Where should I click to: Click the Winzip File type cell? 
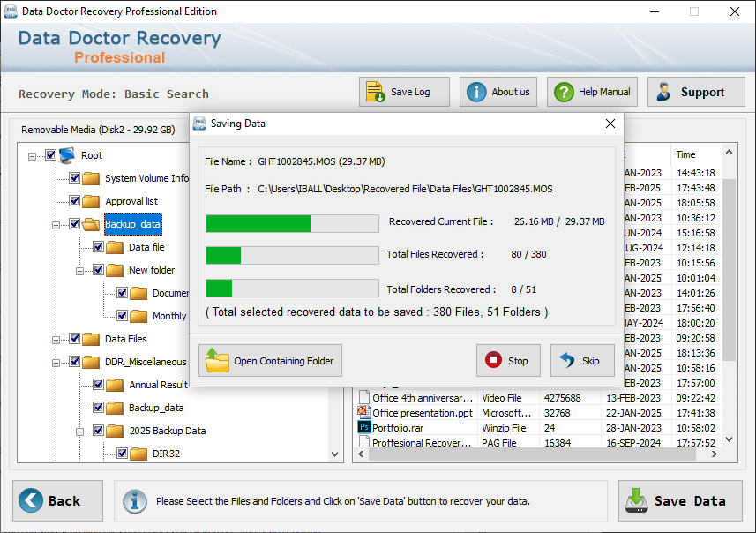503,428
